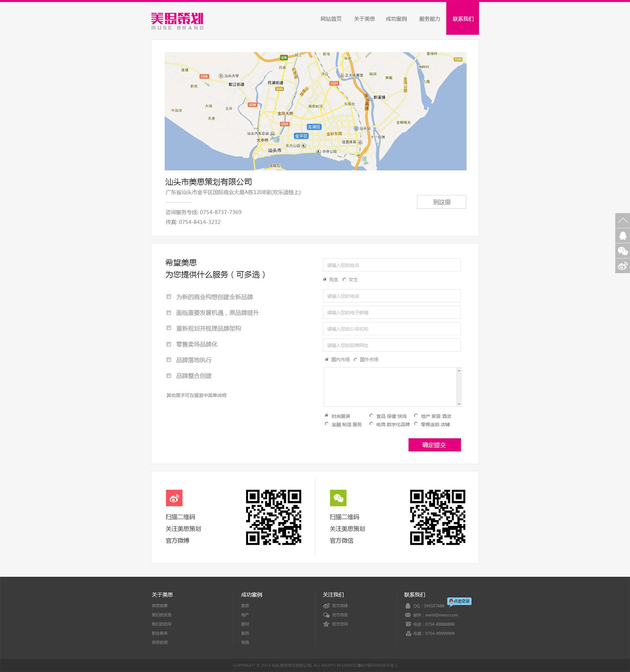Open footer link 美思故事
The height and width of the screenshot is (672, 630).
(x=160, y=606)
